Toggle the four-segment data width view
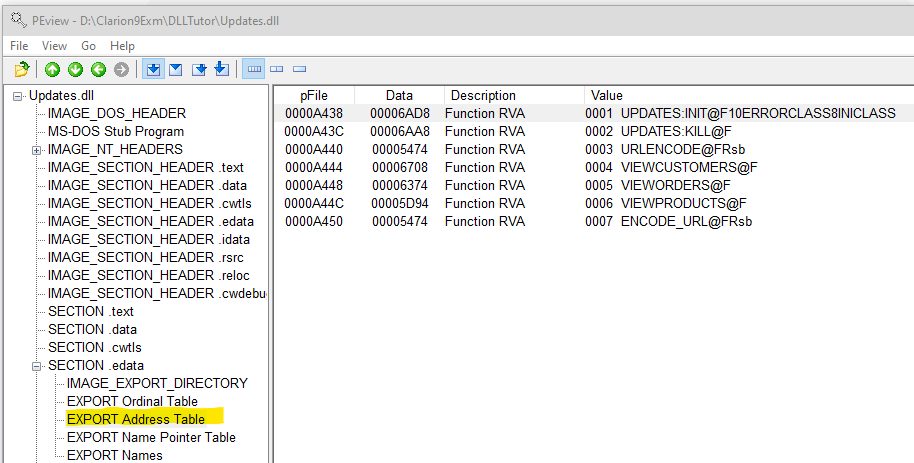The image size is (914, 463). click(254, 69)
